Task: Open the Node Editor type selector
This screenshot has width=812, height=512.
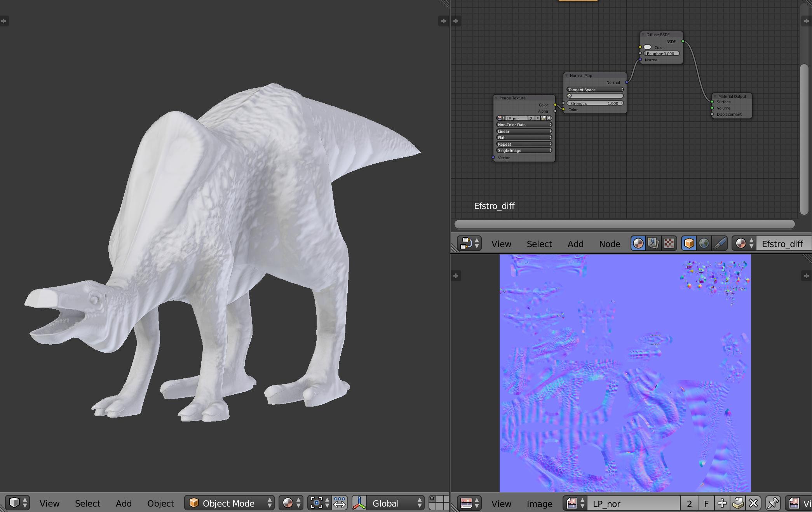Action: click(x=469, y=243)
